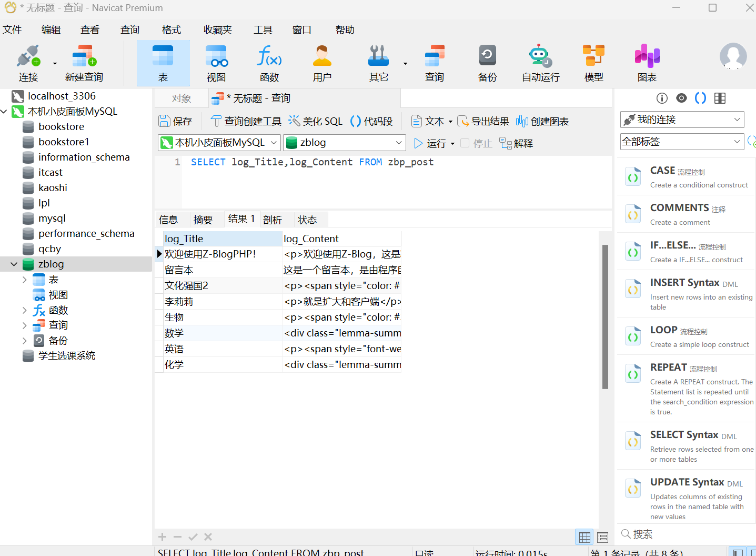Image resolution: width=756 pixels, height=556 pixels.
Task: Show the object preview eye icon
Action: pyautogui.click(x=682, y=98)
